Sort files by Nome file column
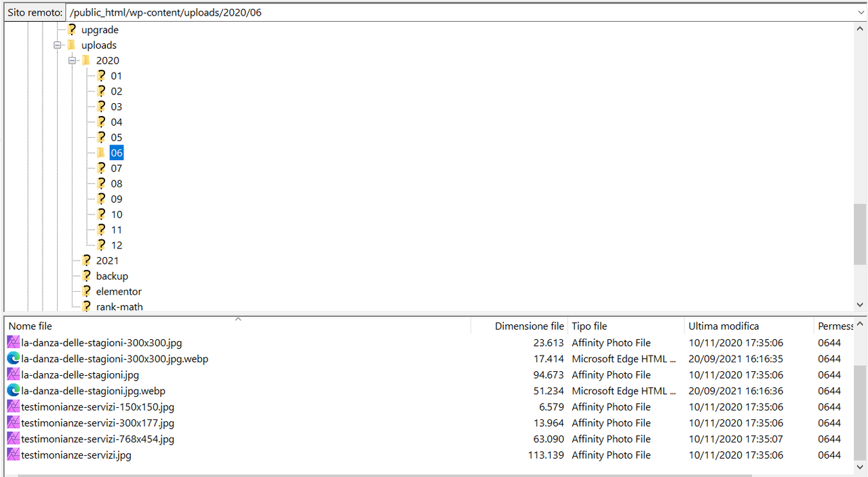868x477 pixels. pyautogui.click(x=237, y=326)
